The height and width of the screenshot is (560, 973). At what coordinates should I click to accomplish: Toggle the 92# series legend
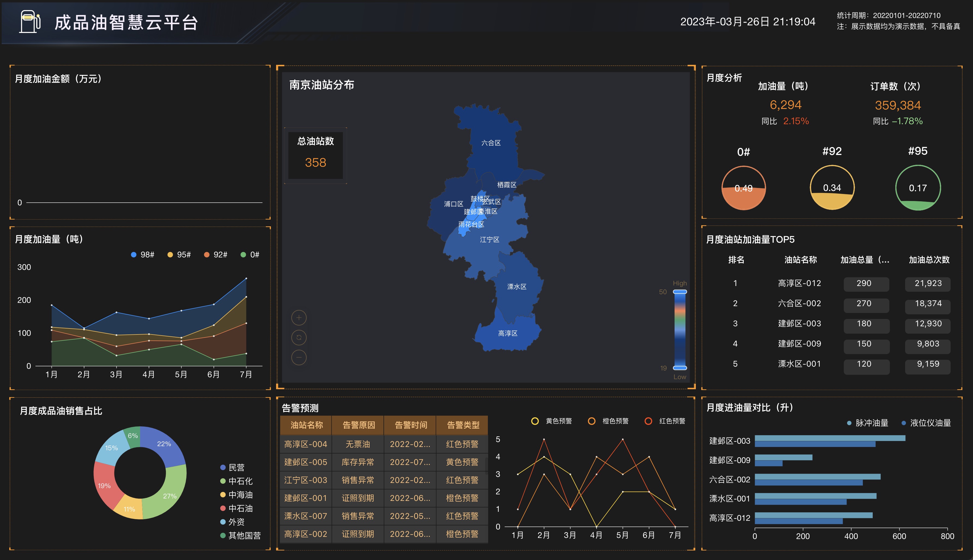pyautogui.click(x=216, y=255)
